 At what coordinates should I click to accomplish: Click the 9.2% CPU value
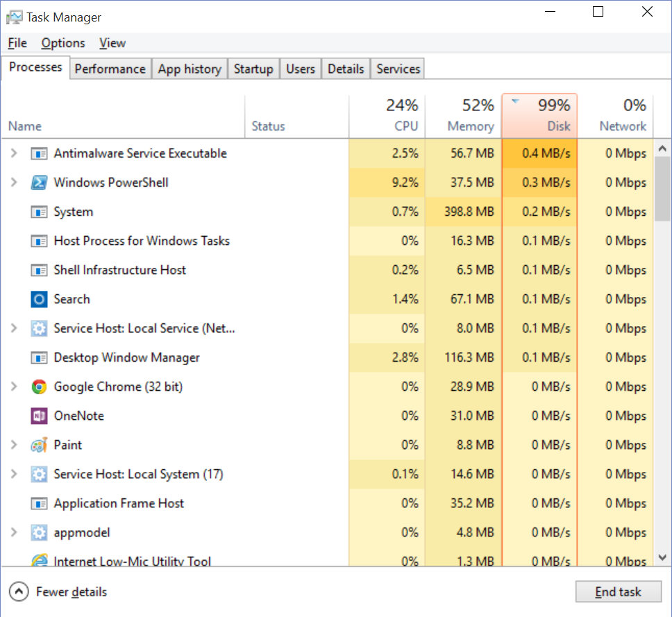coord(405,183)
